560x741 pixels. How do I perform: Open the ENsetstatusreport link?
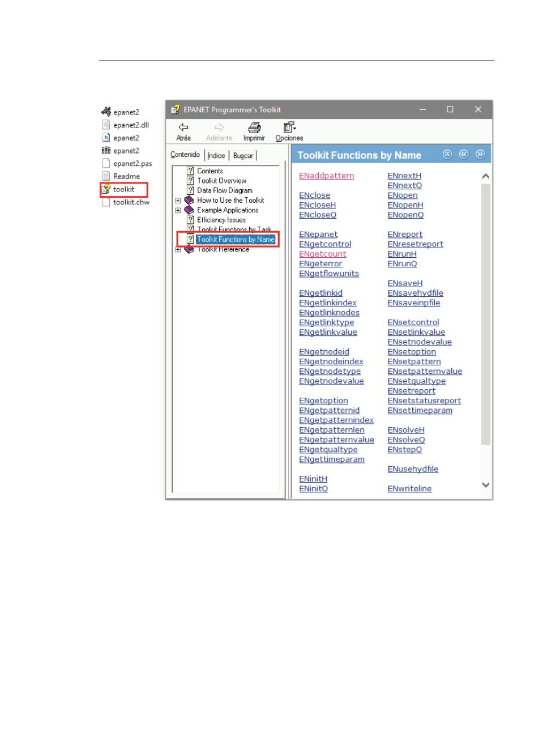point(425,401)
